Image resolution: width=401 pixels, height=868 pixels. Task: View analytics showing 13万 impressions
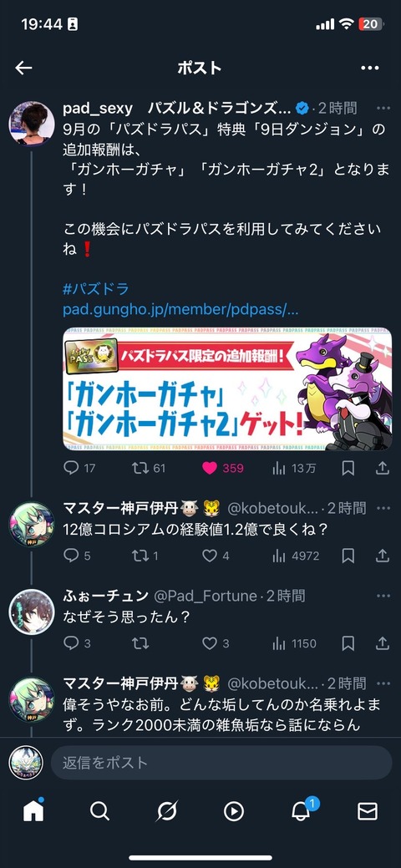pyautogui.click(x=278, y=469)
